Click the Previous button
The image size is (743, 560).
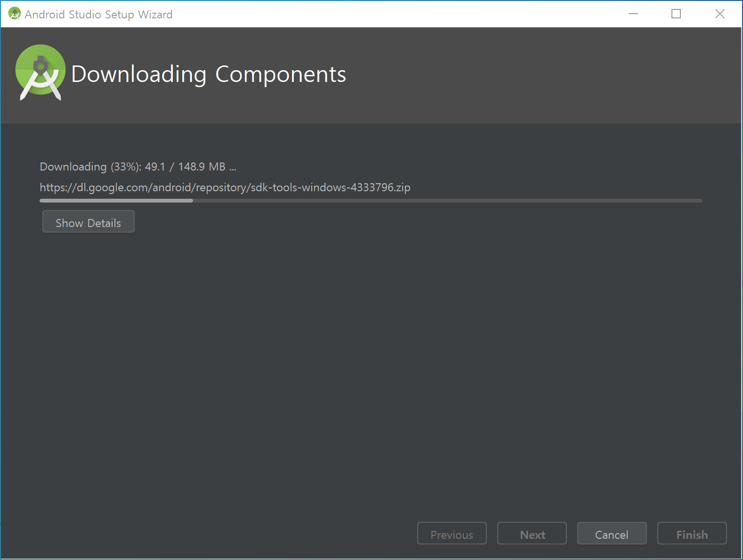452,533
